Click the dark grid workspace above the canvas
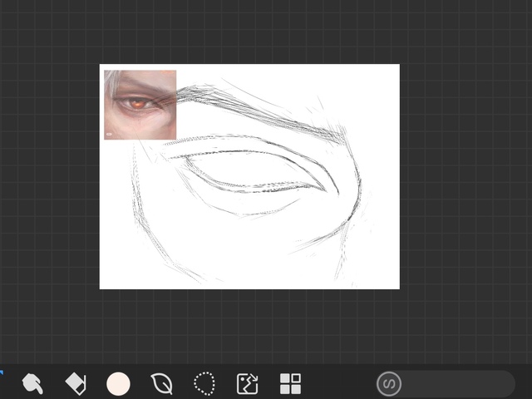 click(249, 33)
